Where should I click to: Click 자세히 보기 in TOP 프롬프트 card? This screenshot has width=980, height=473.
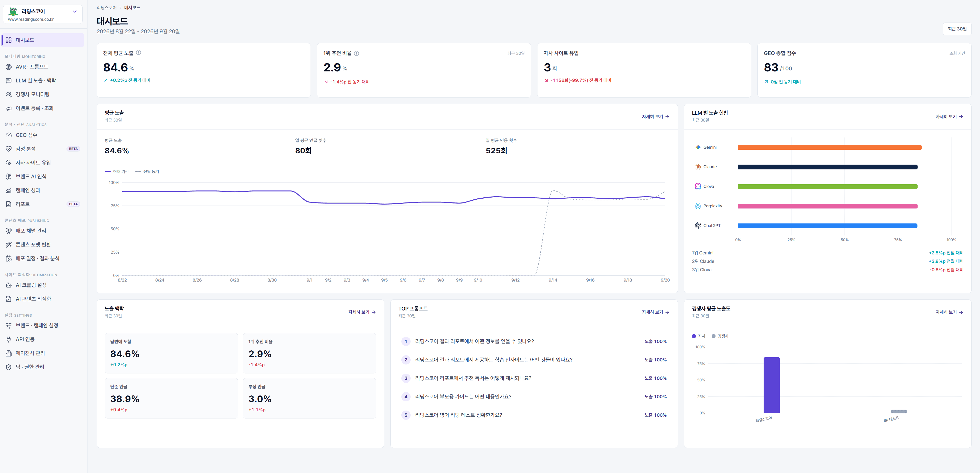[655, 313]
